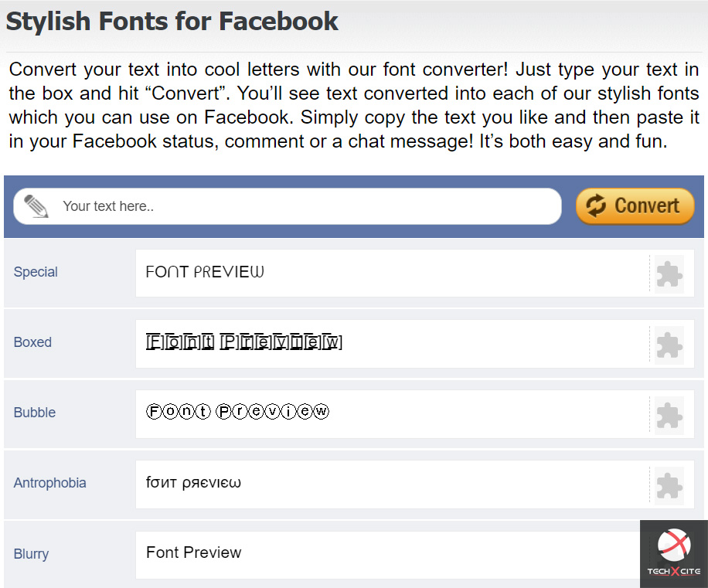Open the Bubble font style link
This screenshot has height=588, width=708.
tap(35, 413)
